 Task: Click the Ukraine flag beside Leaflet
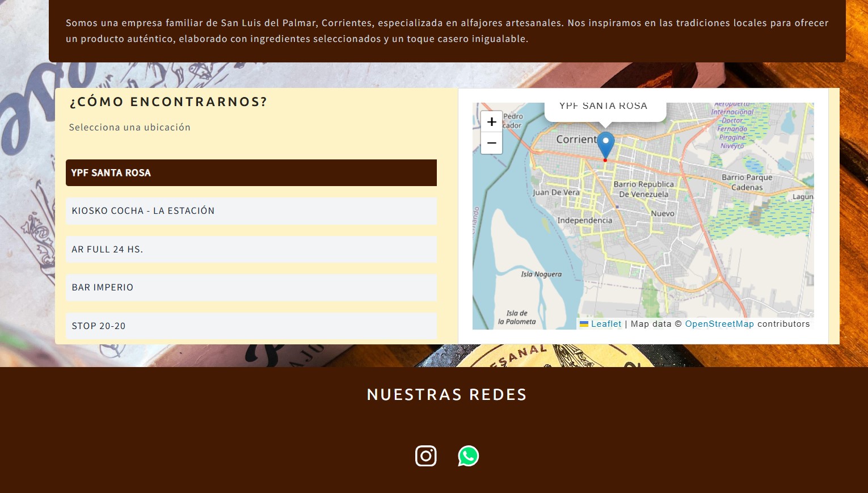point(584,324)
